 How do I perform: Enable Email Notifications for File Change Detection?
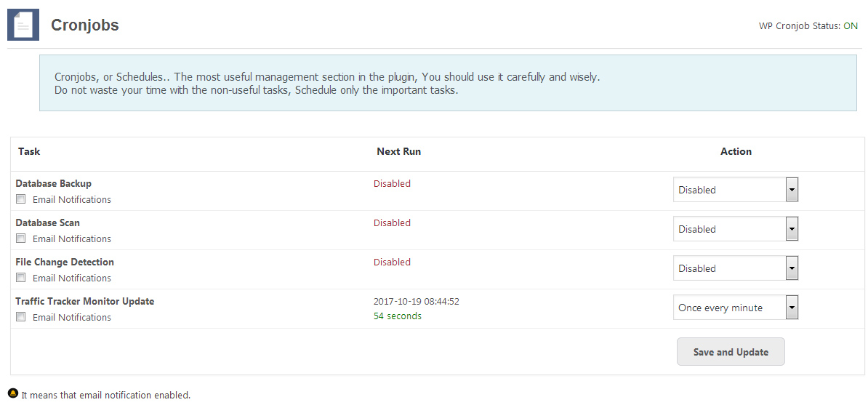tap(21, 278)
